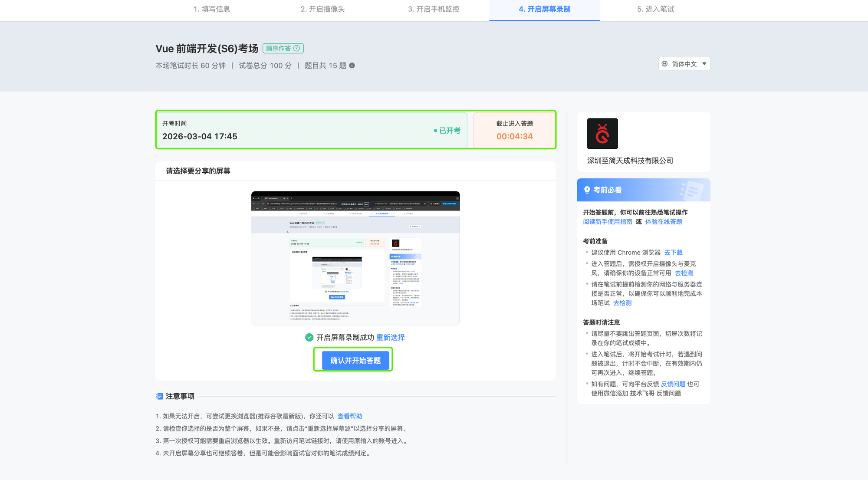Go to 2. 开启摄像头 step tab
Image resolution: width=868 pixels, height=480 pixels.
point(322,9)
